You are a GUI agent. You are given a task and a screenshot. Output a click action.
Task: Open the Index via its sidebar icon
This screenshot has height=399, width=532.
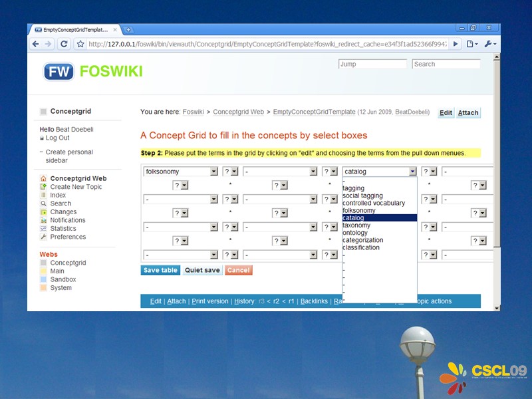pyautogui.click(x=44, y=195)
